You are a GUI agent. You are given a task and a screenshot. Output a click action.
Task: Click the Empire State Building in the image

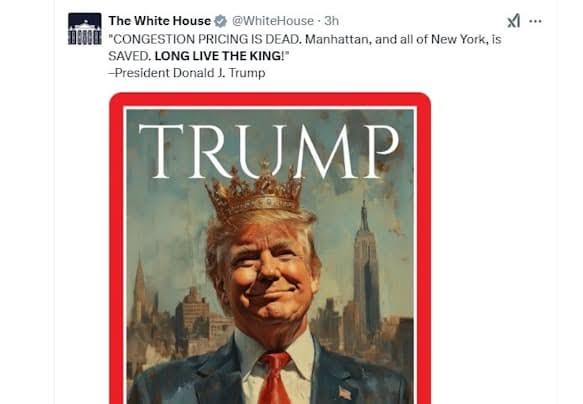[365, 268]
